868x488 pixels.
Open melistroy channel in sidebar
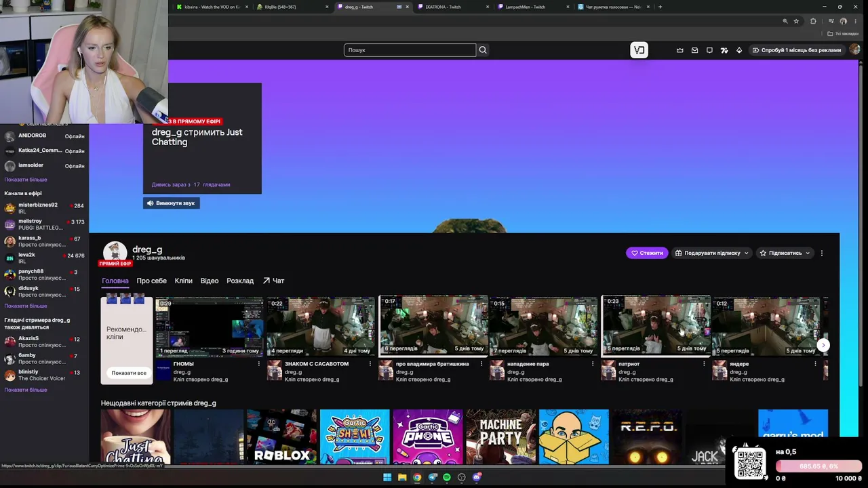pyautogui.click(x=44, y=224)
